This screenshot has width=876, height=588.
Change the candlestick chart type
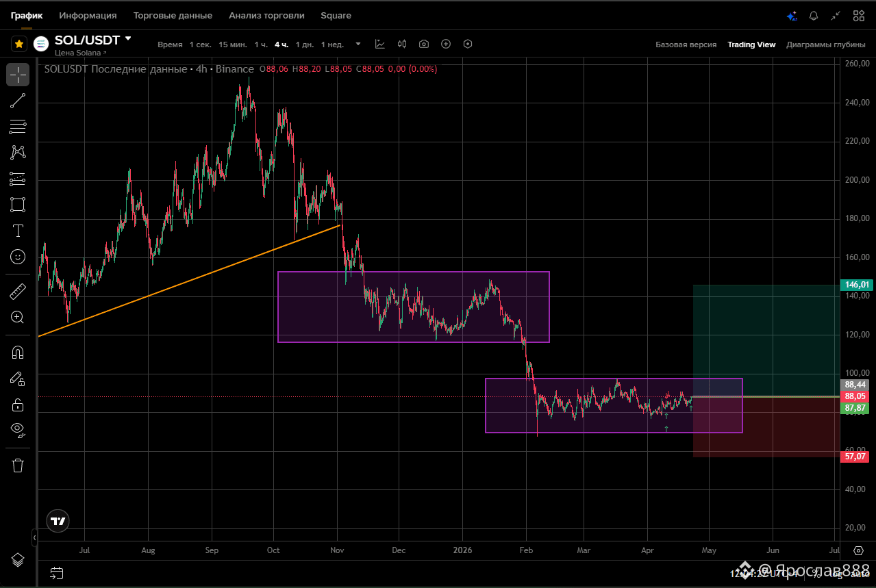[x=402, y=44]
